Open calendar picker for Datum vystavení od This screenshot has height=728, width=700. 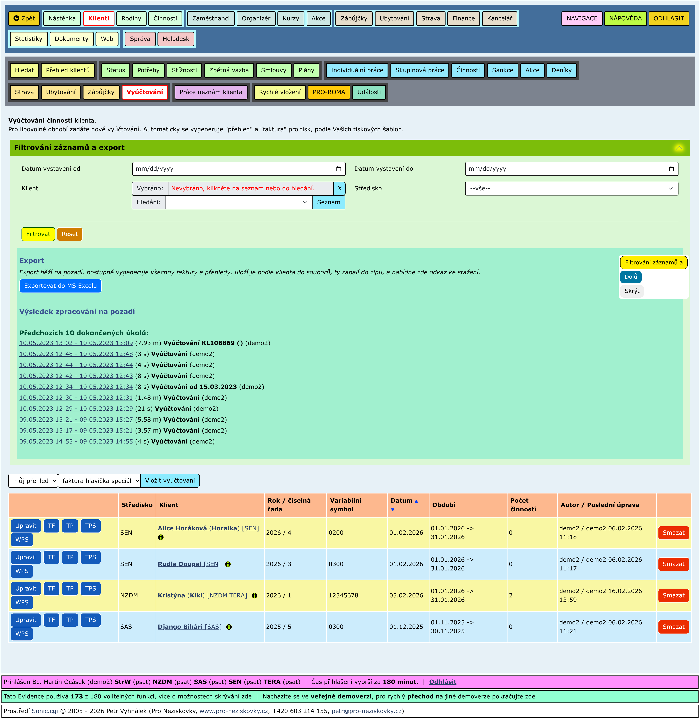tap(338, 169)
